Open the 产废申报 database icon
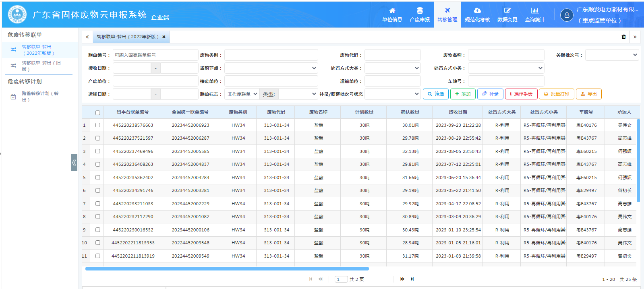644x289 pixels. click(419, 11)
